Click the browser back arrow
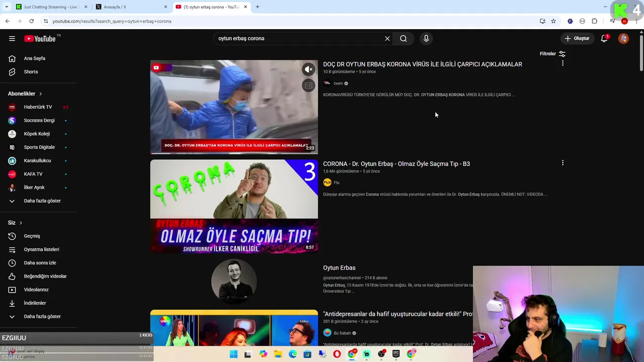644x362 pixels. pos(7,21)
